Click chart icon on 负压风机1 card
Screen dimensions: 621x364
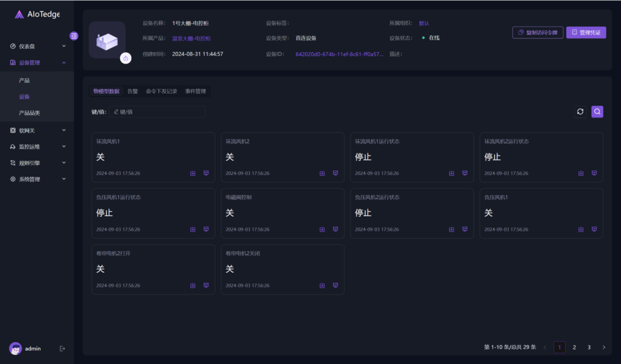coord(594,230)
